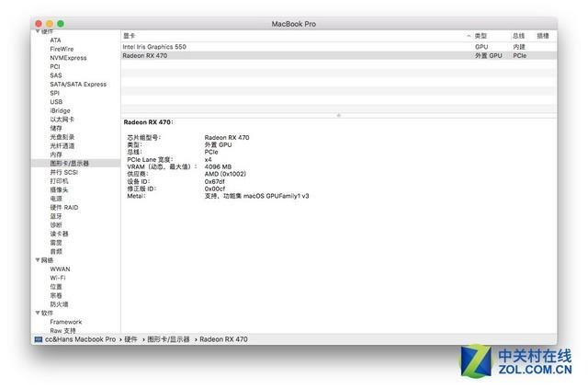Click the green zoom window button
The height and width of the screenshot is (389, 588).
[61, 24]
